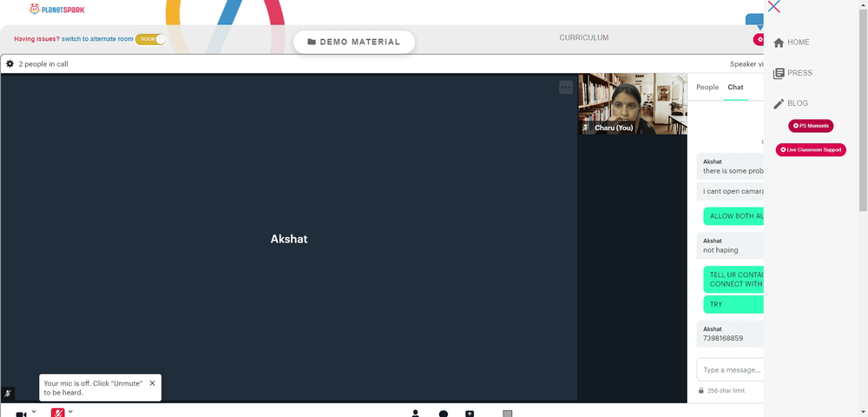Click the muted mic icon on Charu's thumbnail
Image resolution: width=868 pixels, height=417 pixels.
586,128
